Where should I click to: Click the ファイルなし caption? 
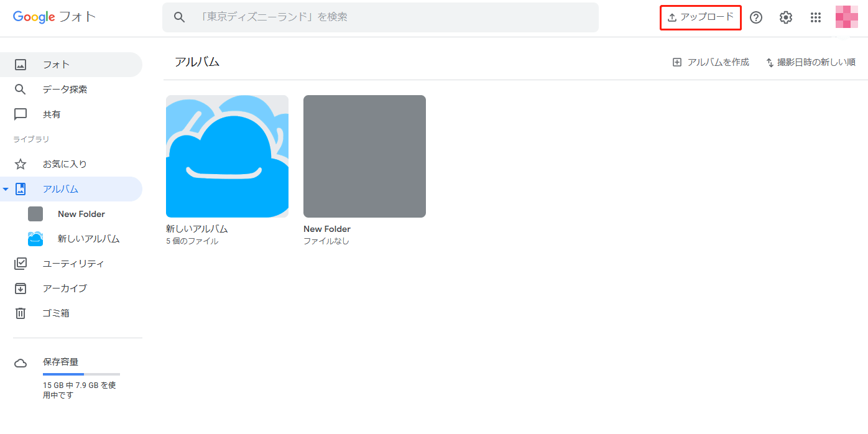tap(326, 241)
